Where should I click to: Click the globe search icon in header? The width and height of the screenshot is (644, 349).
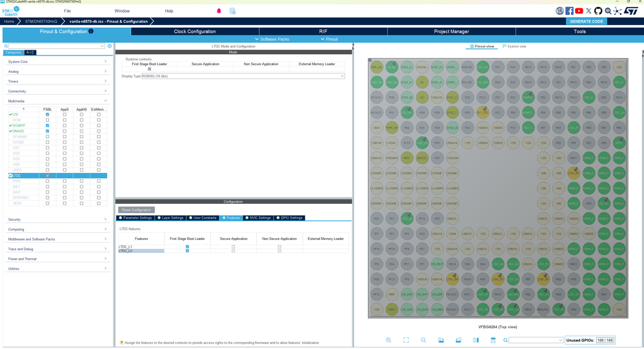[608, 11]
